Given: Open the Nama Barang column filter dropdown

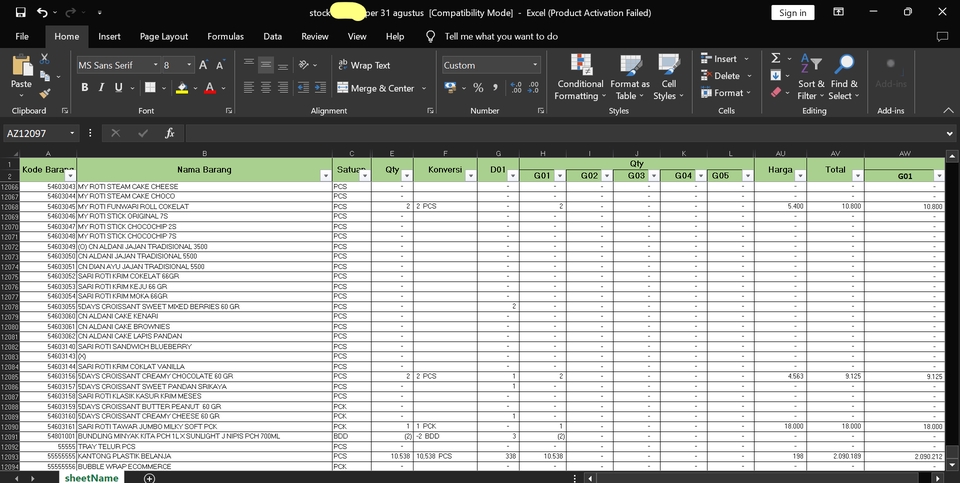Looking at the screenshot, I should [325, 176].
